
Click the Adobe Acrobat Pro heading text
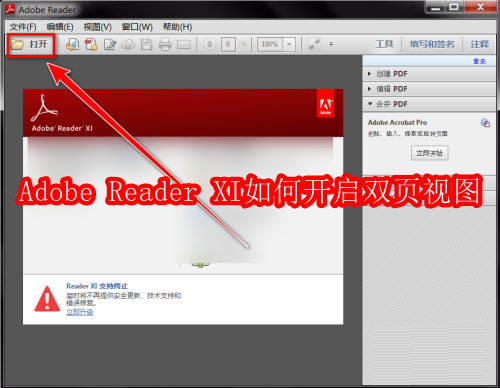click(x=397, y=122)
